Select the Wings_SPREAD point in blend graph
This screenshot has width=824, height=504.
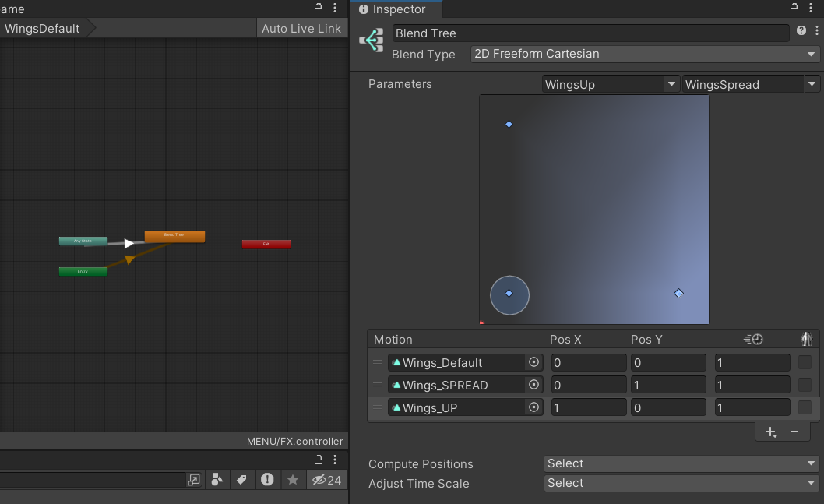[509, 125]
